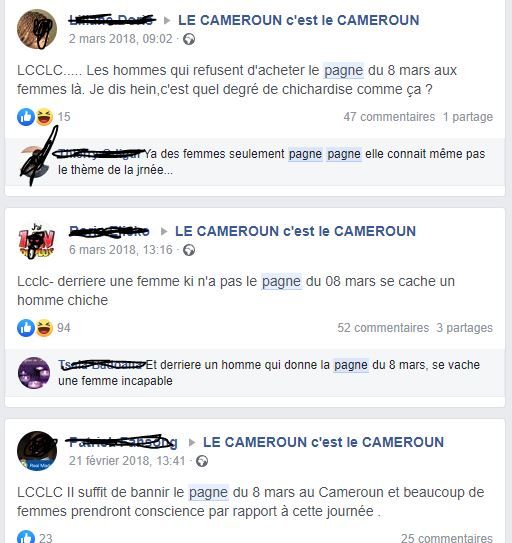Click the globe privacy icon on 6 mars post
This screenshot has width=512, height=543.
pos(189,250)
